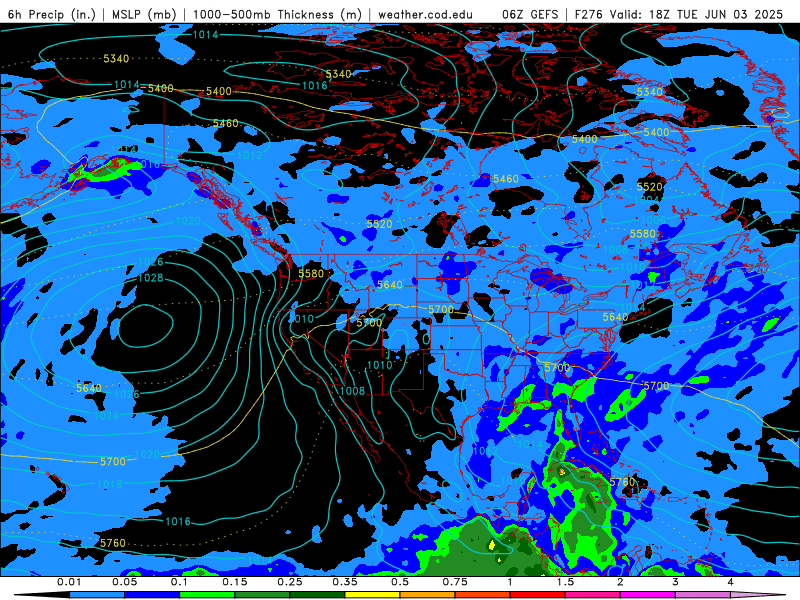Click the legend value 4
The image size is (800, 600).
[731, 582]
